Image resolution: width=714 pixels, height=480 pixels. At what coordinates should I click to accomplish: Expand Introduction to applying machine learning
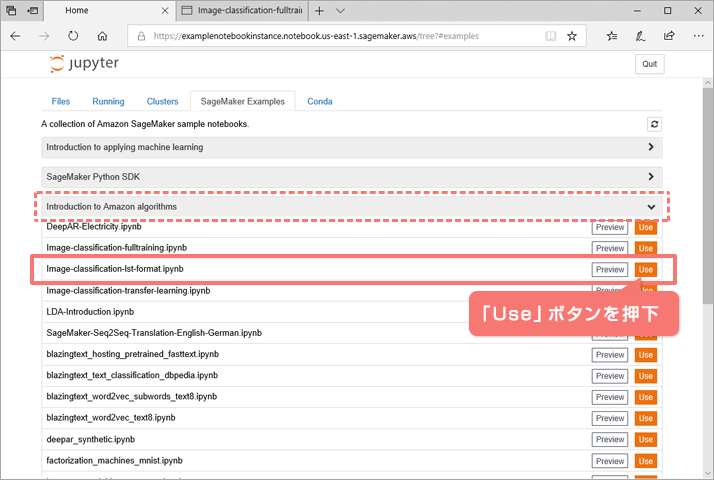[352, 147]
